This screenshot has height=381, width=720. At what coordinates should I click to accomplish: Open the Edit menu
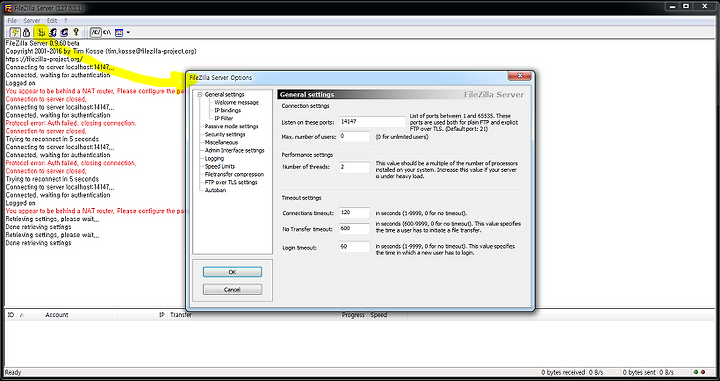click(x=52, y=21)
